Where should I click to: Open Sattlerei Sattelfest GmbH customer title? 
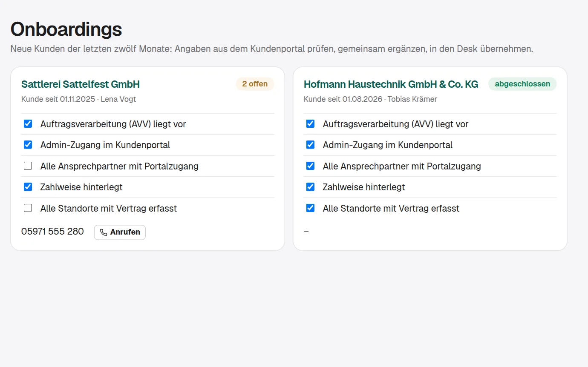pos(81,84)
